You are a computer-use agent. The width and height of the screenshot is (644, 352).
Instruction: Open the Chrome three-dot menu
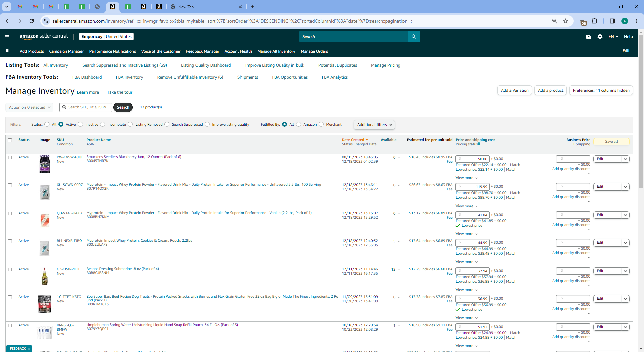[637, 21]
